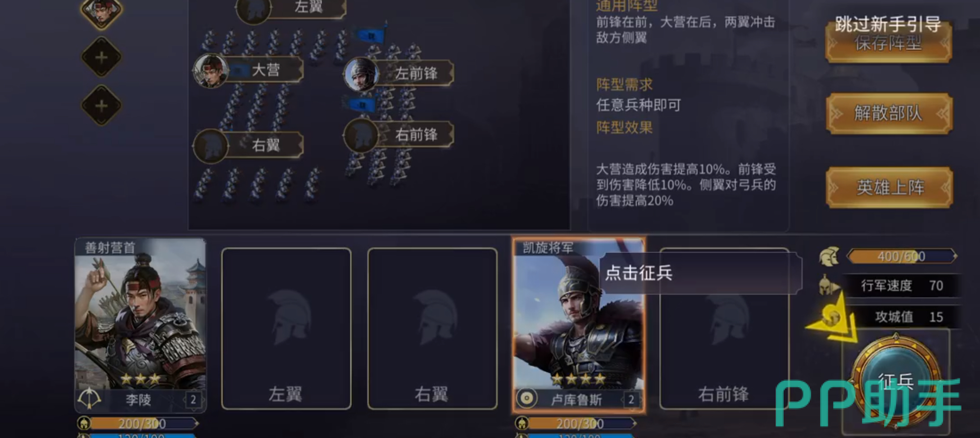The width and height of the screenshot is (980, 438).
Task: Click the second empty plus hero slot
Action: coord(101,106)
